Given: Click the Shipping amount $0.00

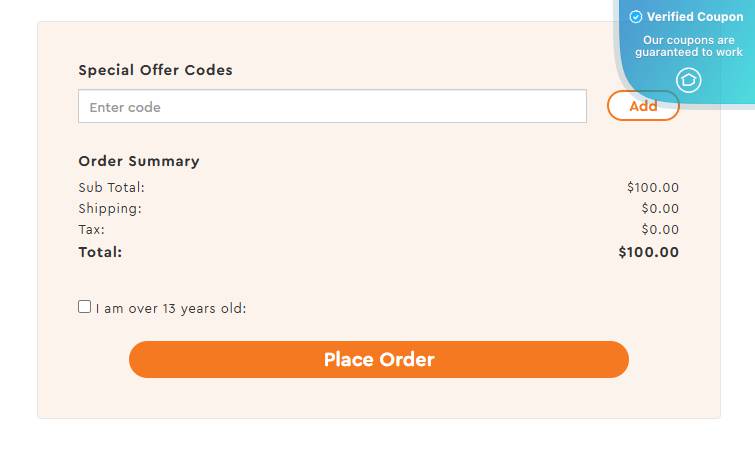Looking at the screenshot, I should pyautogui.click(x=660, y=208).
